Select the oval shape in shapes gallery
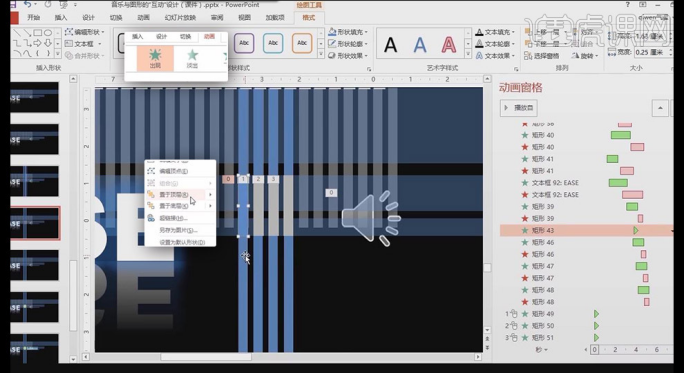 click(48, 32)
